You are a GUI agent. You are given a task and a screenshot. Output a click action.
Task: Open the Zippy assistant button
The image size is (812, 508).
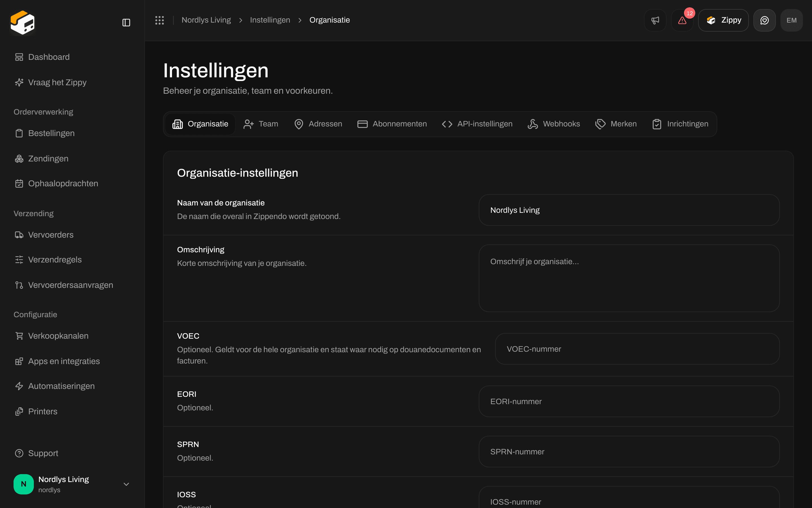pos(723,20)
